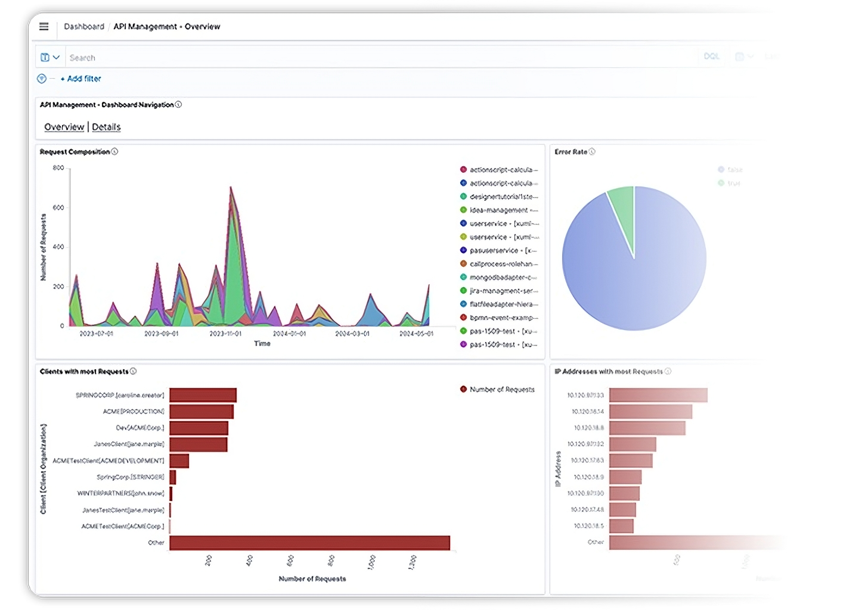
Task: Select the Overview navigation link
Action: click(64, 127)
